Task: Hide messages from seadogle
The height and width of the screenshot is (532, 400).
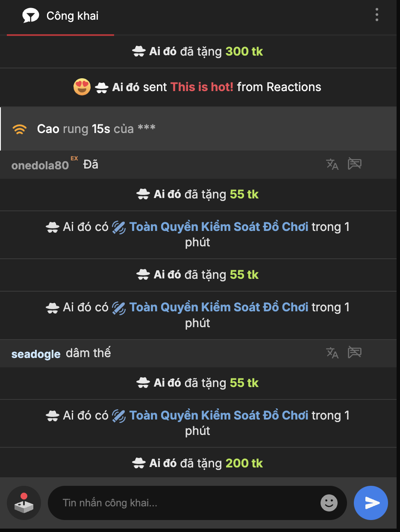Action: 355,352
